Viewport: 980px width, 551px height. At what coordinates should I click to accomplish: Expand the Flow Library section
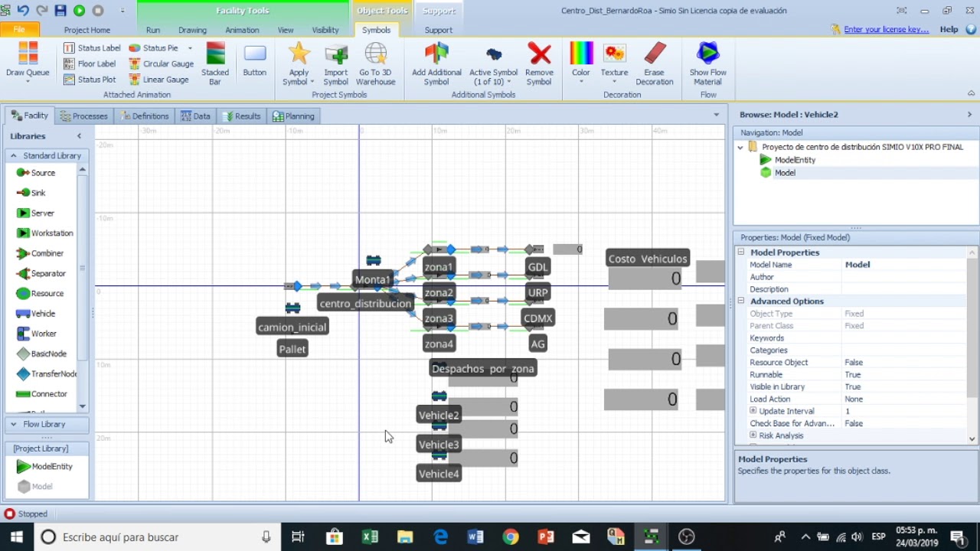pos(13,424)
